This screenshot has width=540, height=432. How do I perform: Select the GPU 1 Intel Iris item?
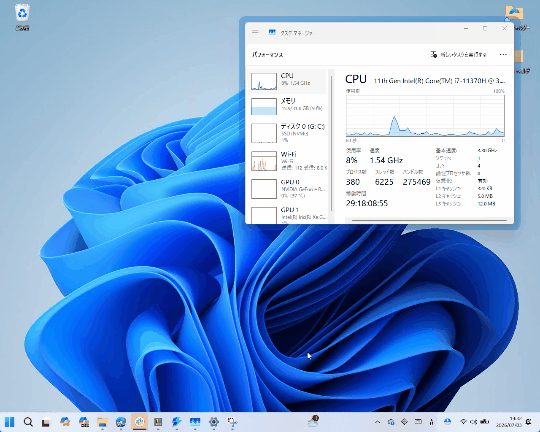coord(287,215)
